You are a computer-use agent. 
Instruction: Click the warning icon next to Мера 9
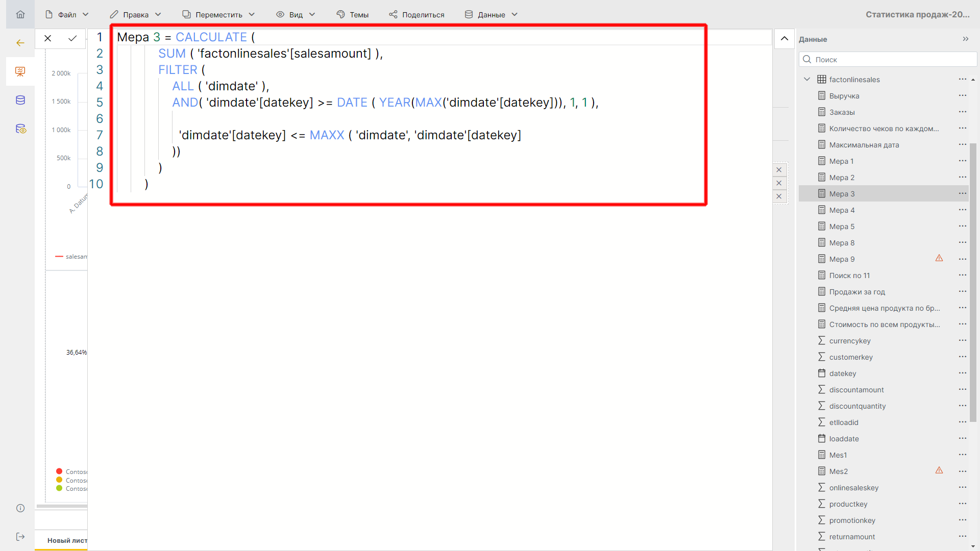click(x=939, y=258)
